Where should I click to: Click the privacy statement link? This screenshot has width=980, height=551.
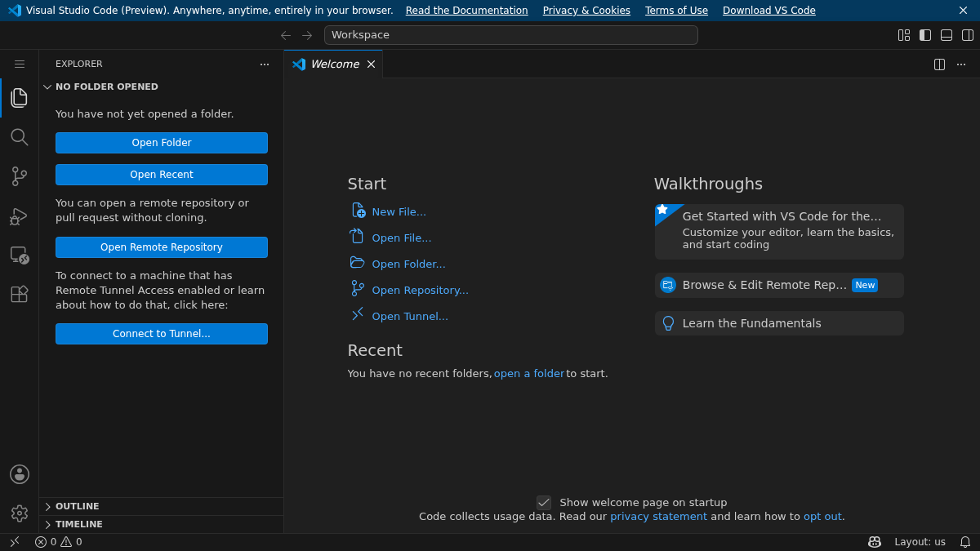658,517
